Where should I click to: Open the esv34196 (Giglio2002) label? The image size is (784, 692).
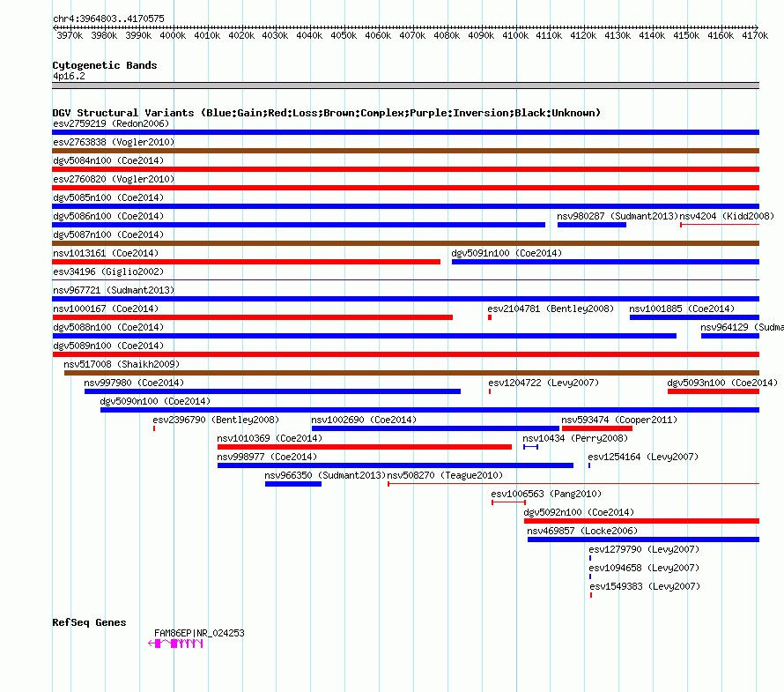[x=108, y=272]
